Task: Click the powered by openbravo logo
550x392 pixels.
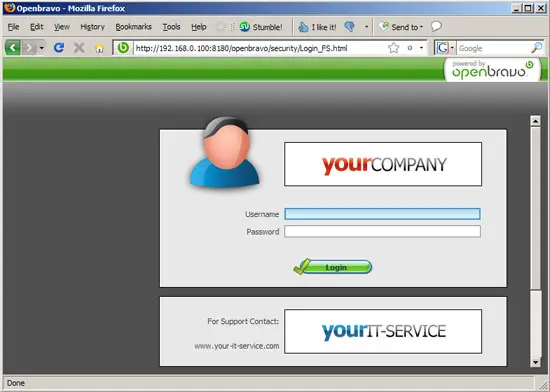Action: click(x=492, y=69)
